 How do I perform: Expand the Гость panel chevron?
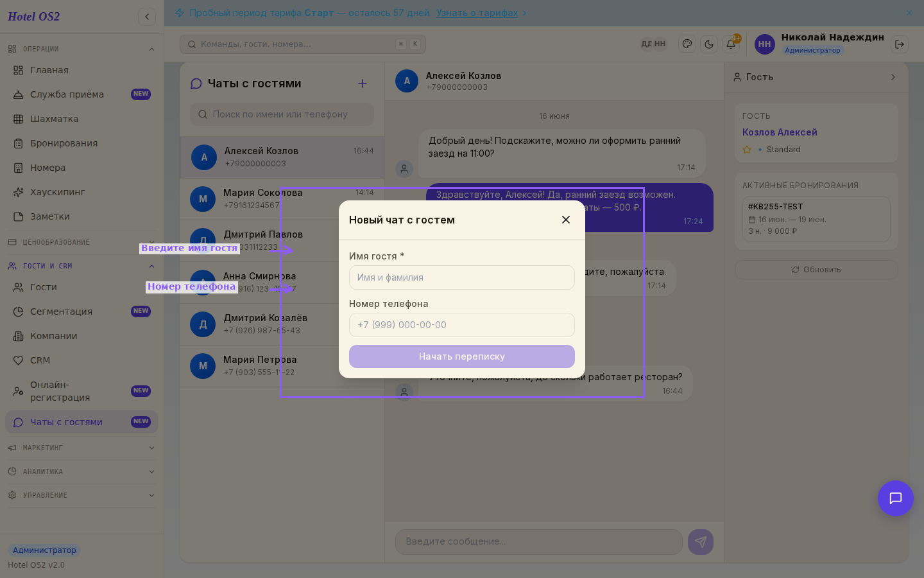893,77
